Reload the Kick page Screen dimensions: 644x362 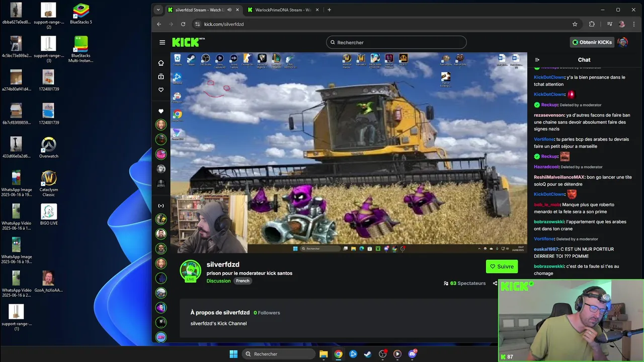[x=183, y=24]
